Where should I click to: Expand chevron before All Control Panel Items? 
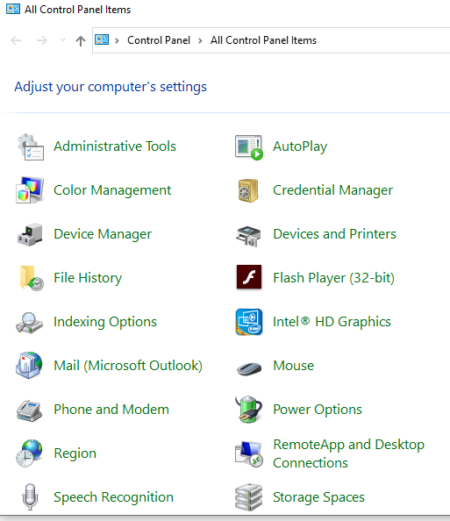200,41
